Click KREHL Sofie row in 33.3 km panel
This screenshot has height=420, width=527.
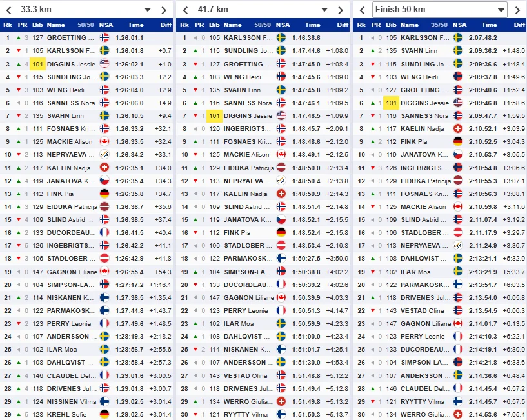pos(86,414)
